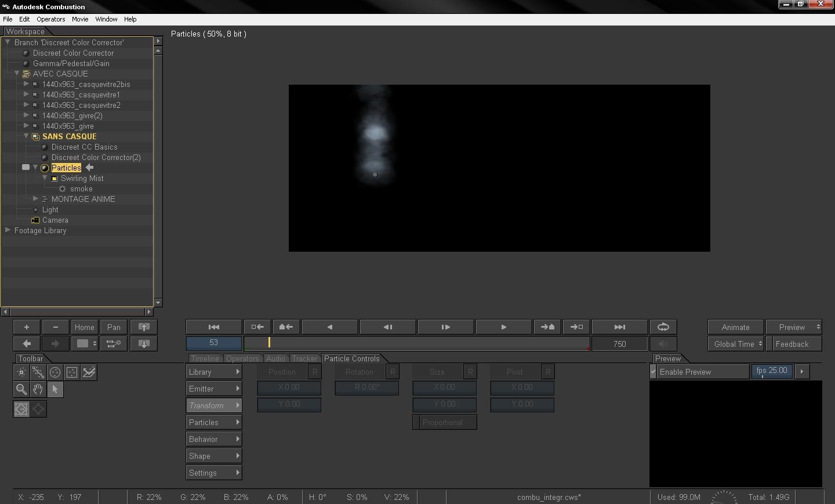Open the schematic view icon
This screenshot has height=504, width=835.
tap(114, 343)
